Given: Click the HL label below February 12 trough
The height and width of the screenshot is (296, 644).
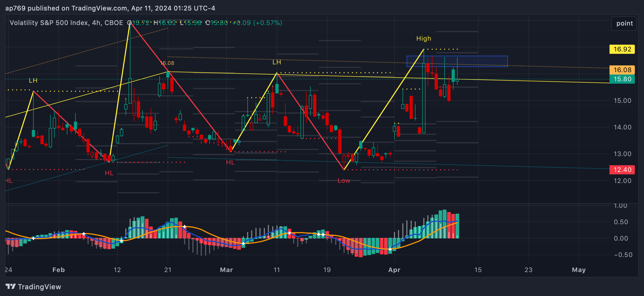Looking at the screenshot, I should 109,173.
